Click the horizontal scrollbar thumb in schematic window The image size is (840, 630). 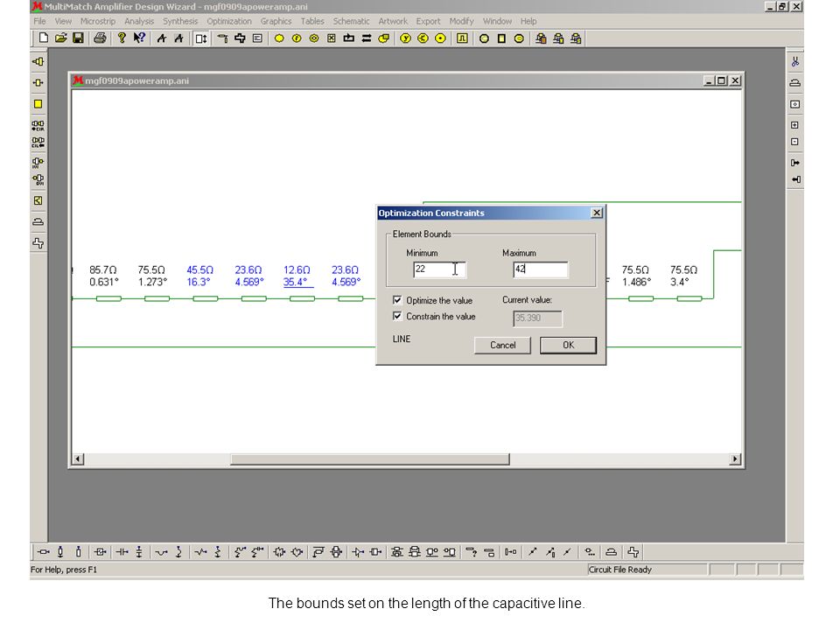tap(369, 459)
